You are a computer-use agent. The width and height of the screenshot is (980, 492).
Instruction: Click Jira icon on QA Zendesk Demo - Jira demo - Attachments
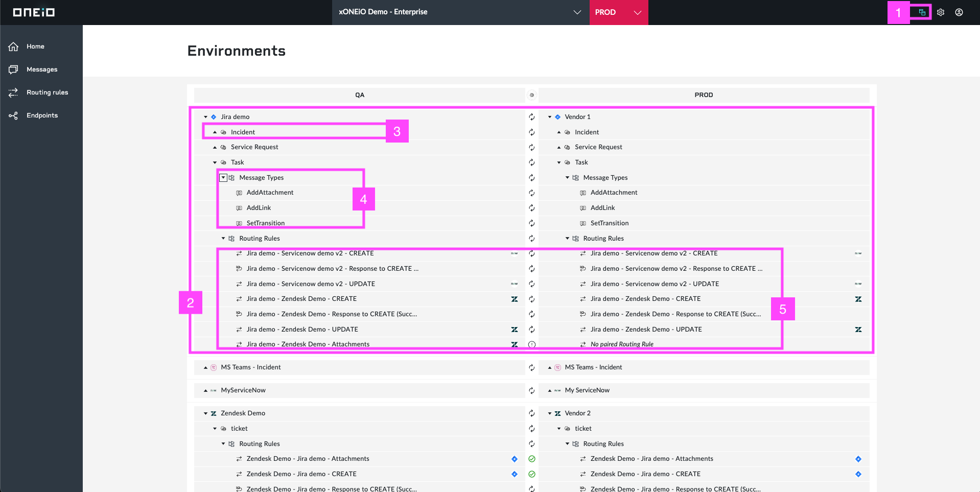click(x=515, y=459)
